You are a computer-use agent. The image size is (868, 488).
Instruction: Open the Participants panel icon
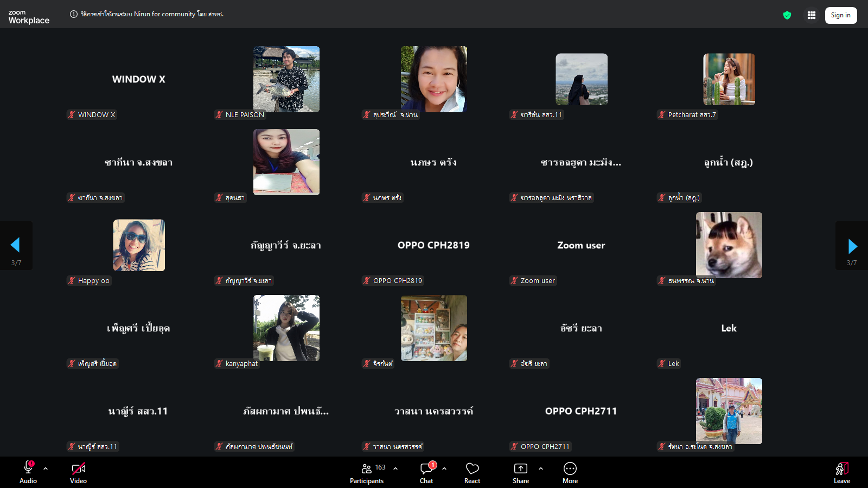coord(367,469)
